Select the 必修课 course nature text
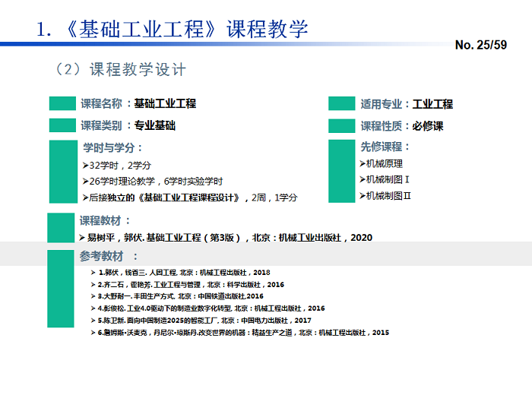The image size is (532, 395). pyautogui.click(x=428, y=126)
